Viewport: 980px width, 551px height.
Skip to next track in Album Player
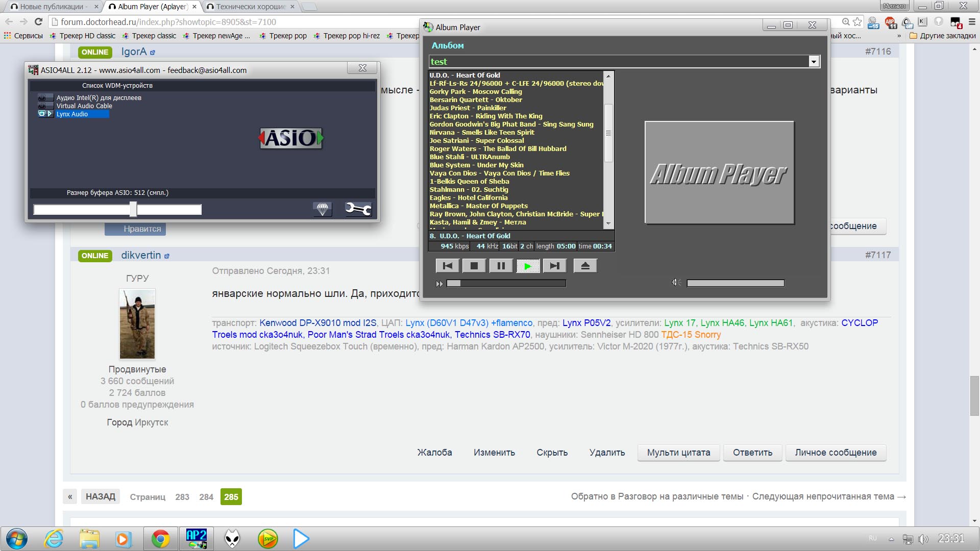pos(555,266)
